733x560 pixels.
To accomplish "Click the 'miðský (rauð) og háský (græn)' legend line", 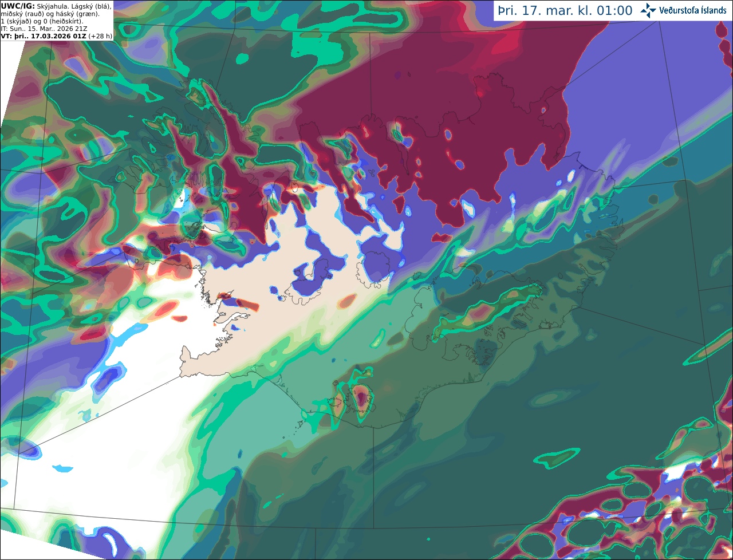I will (50, 13).
